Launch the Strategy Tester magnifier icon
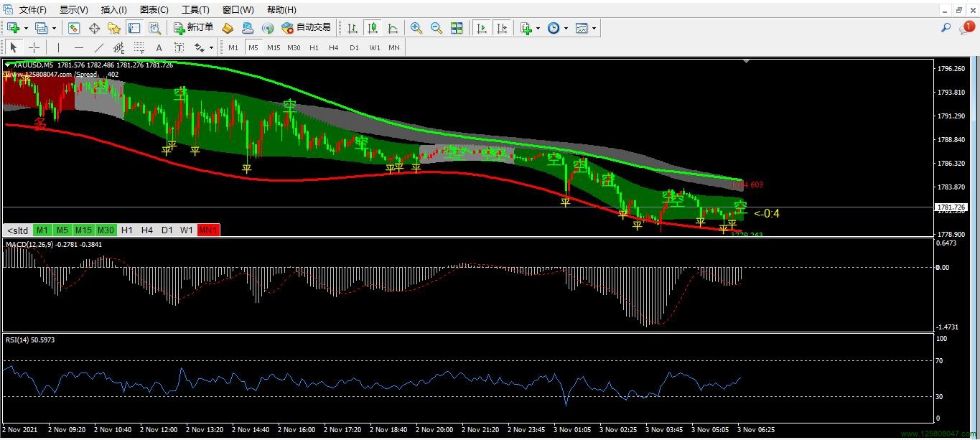This screenshot has height=440, width=980. (x=154, y=28)
